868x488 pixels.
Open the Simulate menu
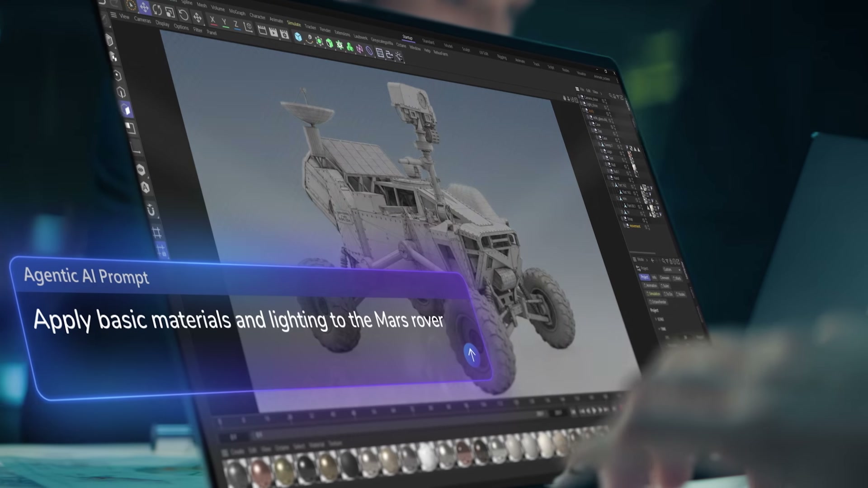point(294,24)
